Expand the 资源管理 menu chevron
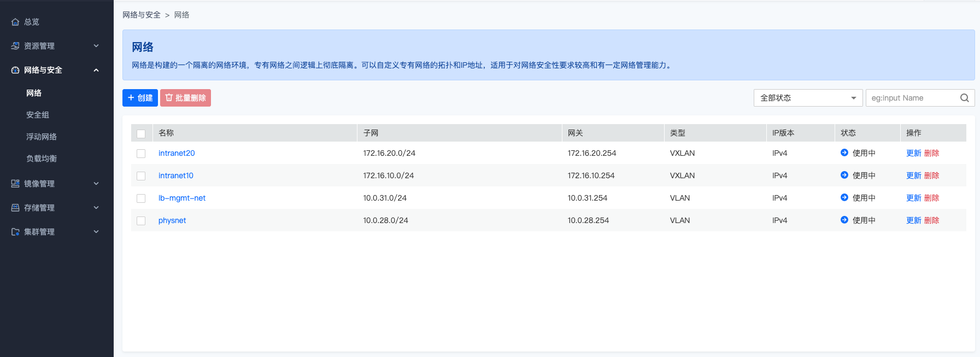Viewport: 980px width, 357px height. pyautogui.click(x=96, y=46)
